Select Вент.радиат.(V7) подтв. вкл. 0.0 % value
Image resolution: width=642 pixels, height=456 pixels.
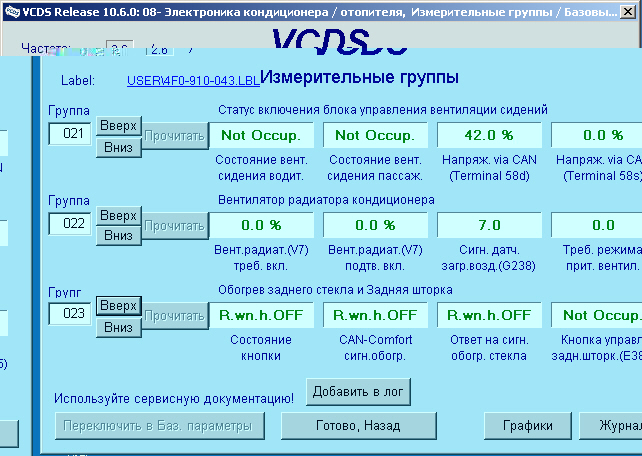[375, 225]
